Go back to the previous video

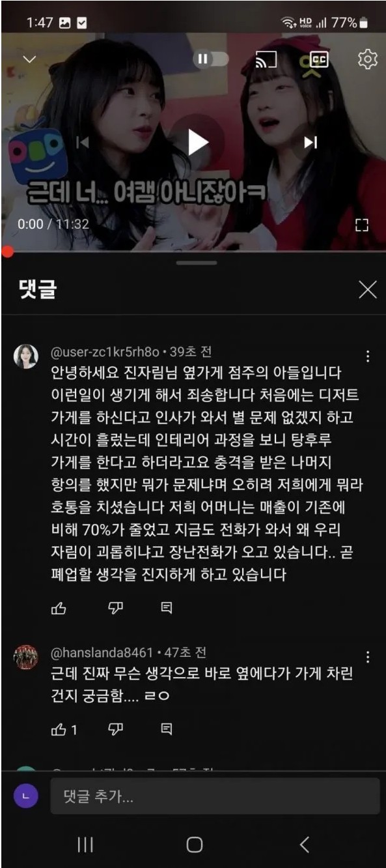tap(83, 142)
